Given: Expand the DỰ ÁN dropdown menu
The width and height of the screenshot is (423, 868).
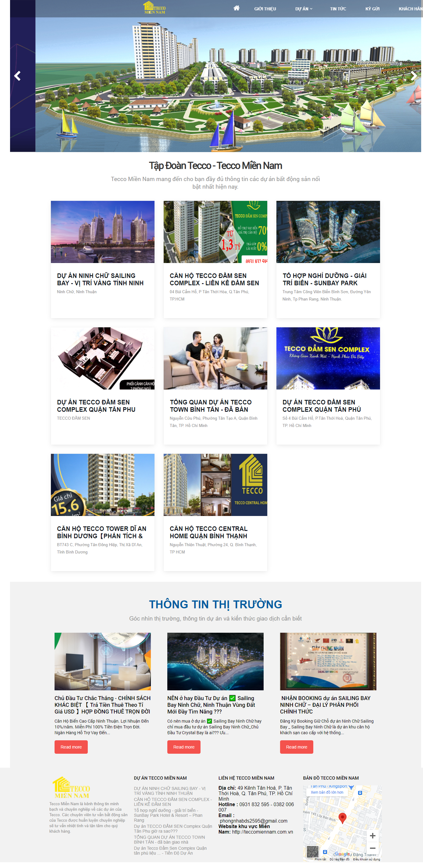Looking at the screenshot, I should point(304,9).
